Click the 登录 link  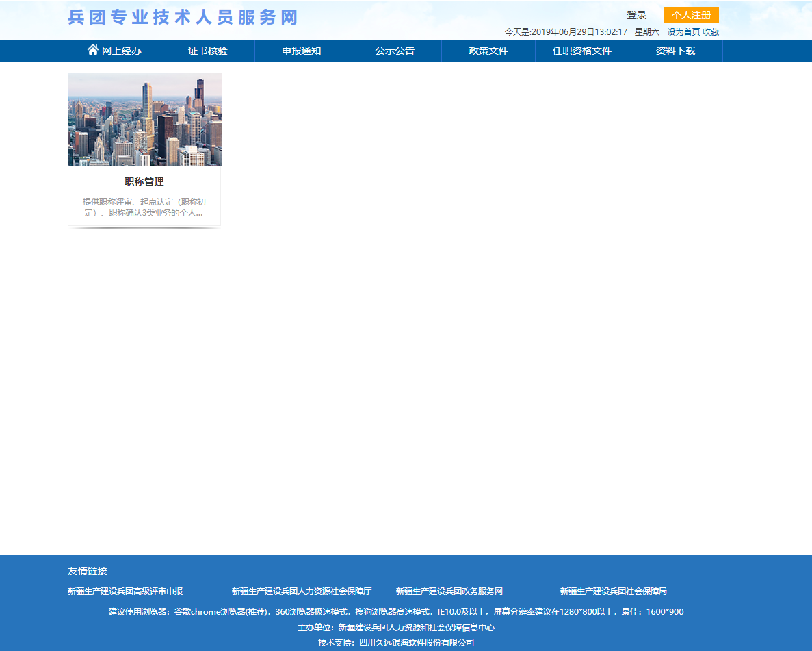click(x=636, y=15)
